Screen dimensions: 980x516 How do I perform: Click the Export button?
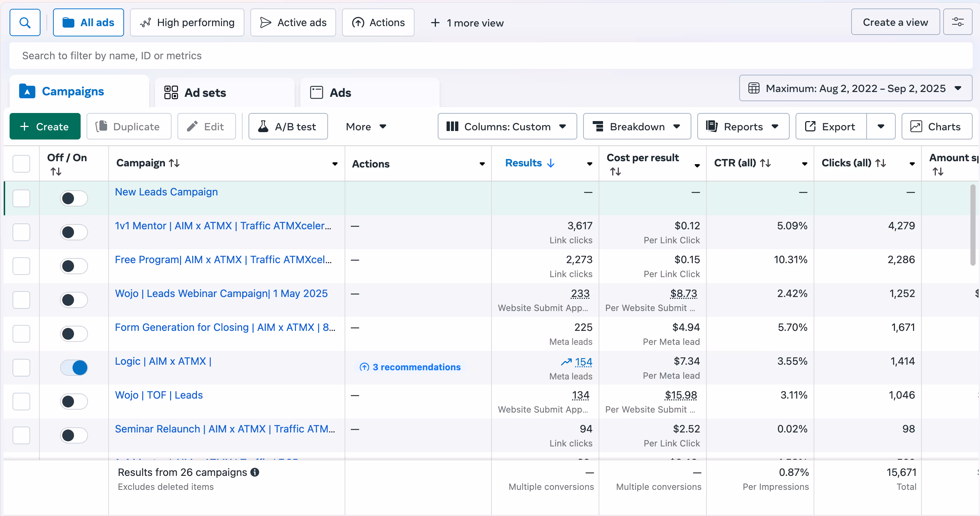[x=831, y=127]
